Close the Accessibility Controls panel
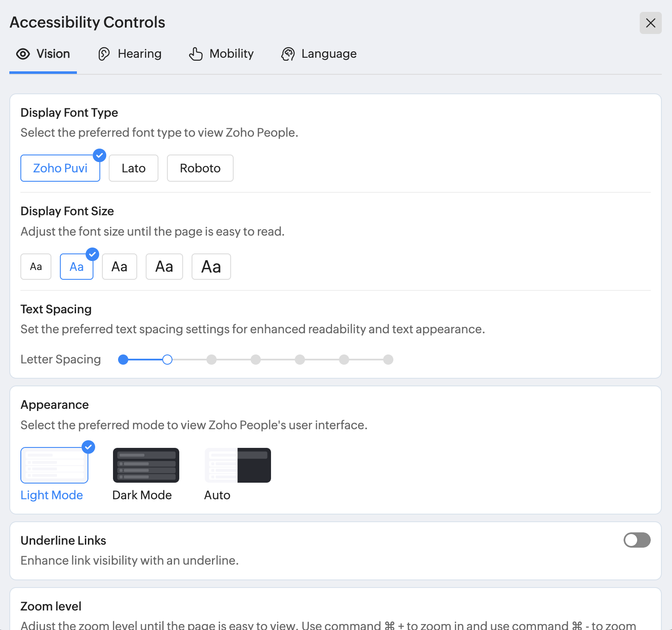The height and width of the screenshot is (630, 672). [x=650, y=23]
